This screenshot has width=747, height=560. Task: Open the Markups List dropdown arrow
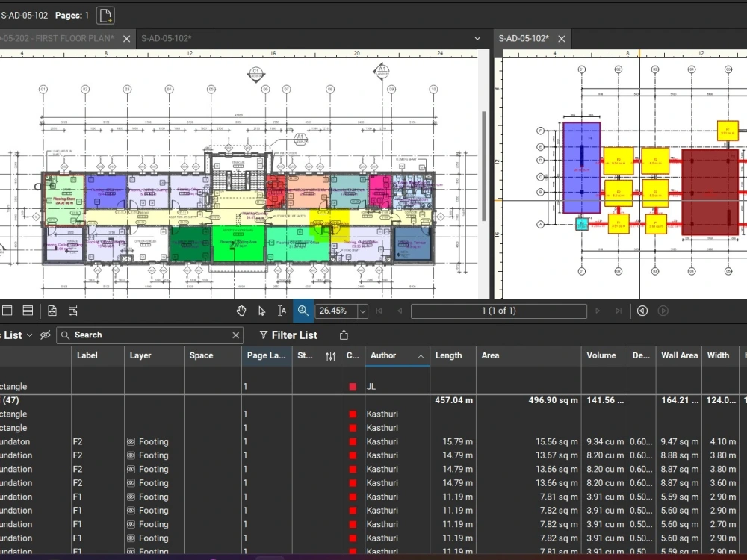pyautogui.click(x=30, y=335)
